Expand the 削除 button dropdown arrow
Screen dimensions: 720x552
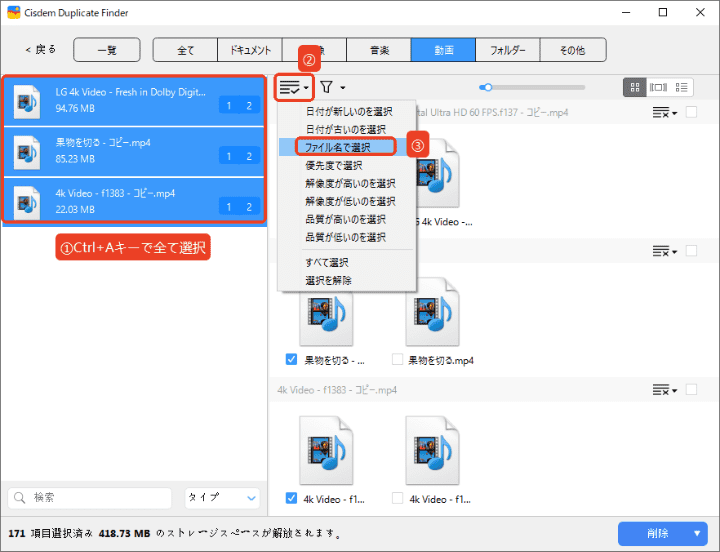[694, 533]
